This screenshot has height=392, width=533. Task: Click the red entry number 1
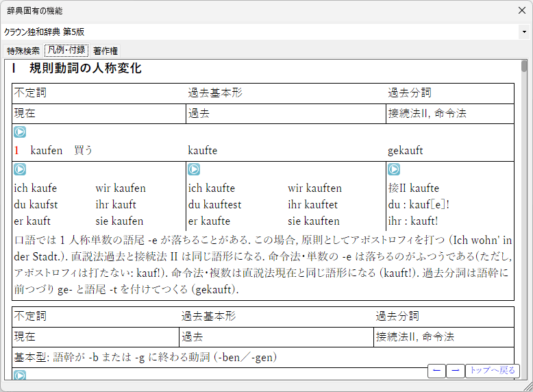click(x=17, y=151)
